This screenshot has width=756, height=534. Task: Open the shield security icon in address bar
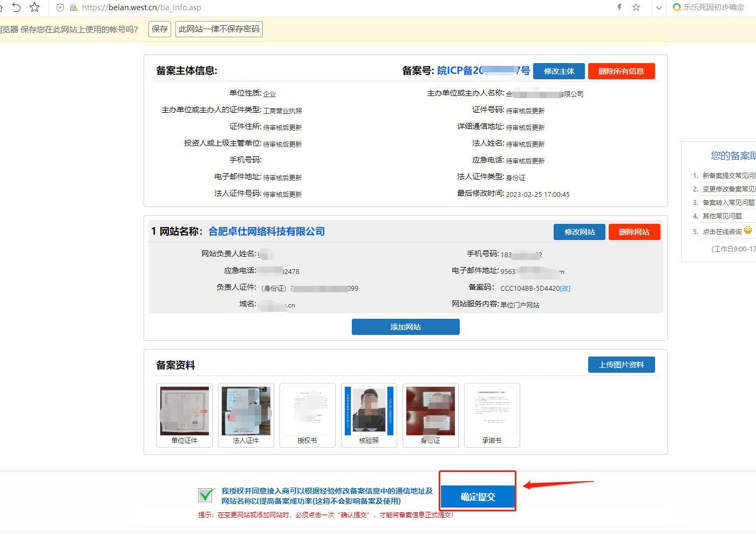pyautogui.click(x=60, y=8)
